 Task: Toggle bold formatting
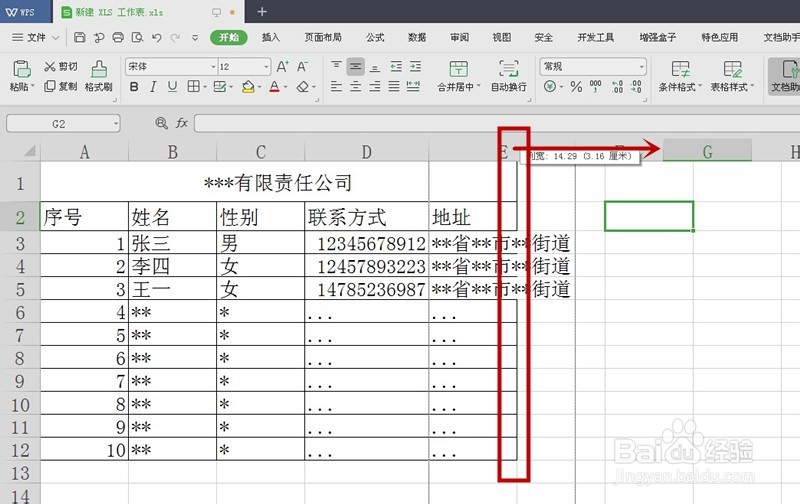(134, 87)
